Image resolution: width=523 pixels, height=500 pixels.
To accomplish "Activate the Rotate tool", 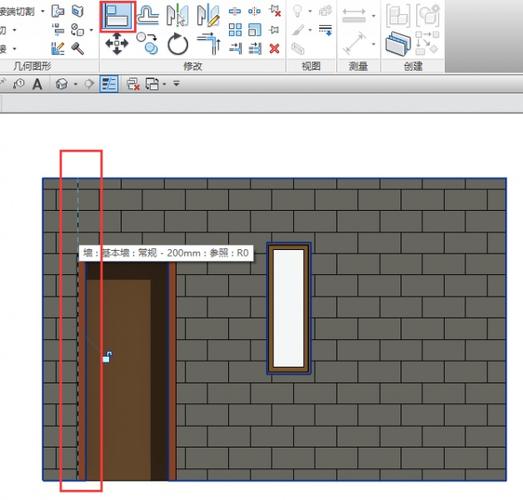I will [x=177, y=44].
